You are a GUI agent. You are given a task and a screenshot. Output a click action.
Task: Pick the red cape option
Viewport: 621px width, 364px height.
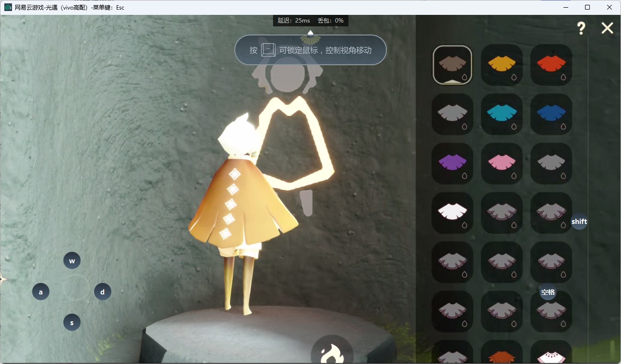tap(551, 65)
